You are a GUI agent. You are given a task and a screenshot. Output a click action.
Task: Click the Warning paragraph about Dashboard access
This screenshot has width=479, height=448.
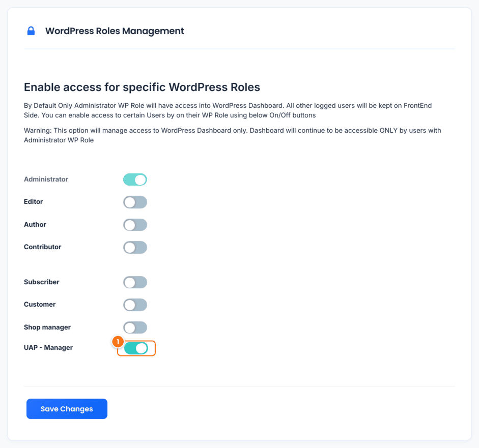(x=233, y=135)
